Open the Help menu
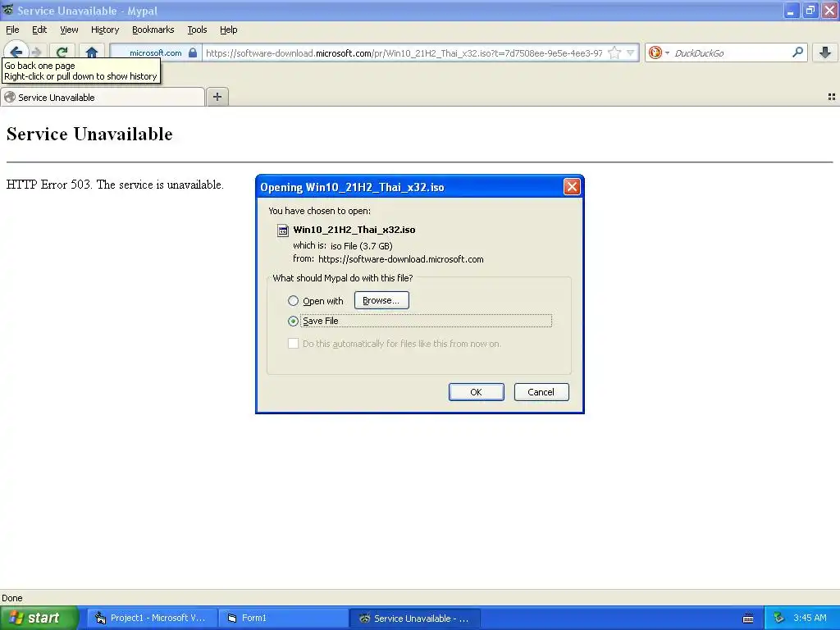Viewport: 840px width, 630px height. point(228,30)
